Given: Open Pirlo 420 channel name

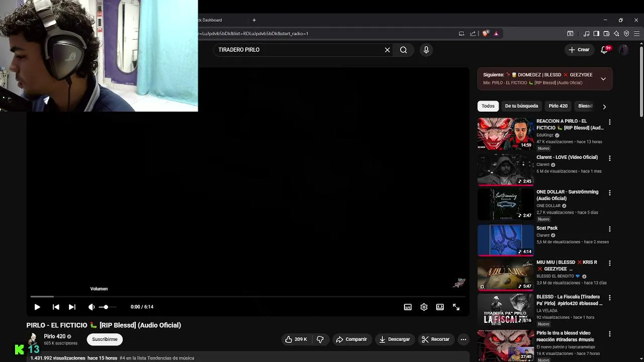Looking at the screenshot, I should pyautogui.click(x=54, y=336).
